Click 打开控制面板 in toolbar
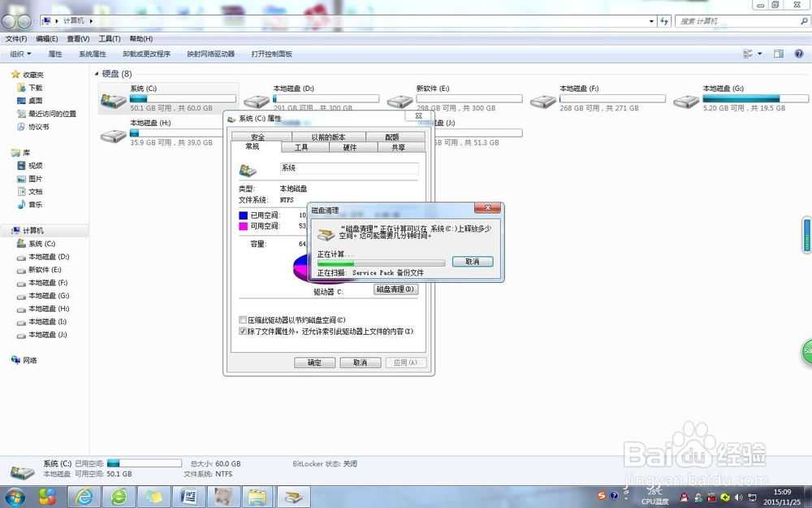 point(271,54)
